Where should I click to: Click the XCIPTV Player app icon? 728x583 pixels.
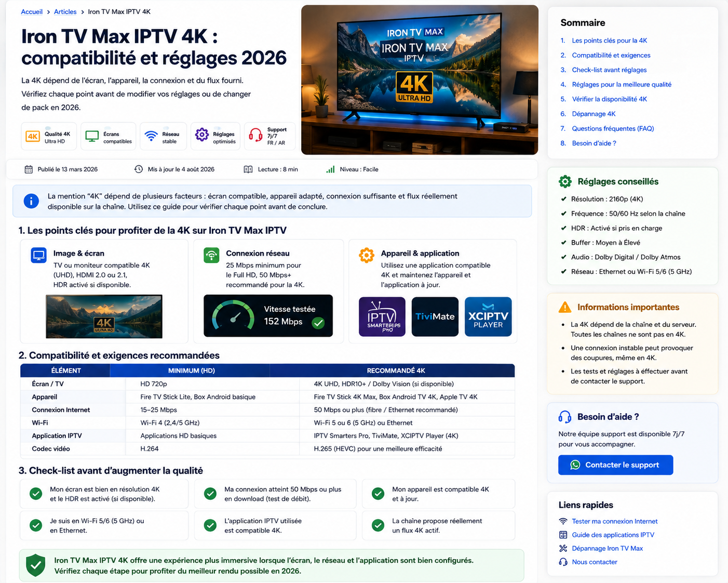point(488,316)
